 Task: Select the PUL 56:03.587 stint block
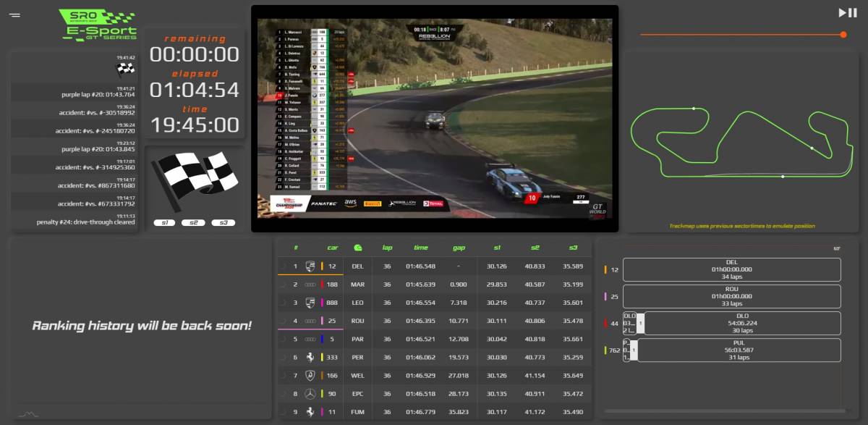(738, 350)
